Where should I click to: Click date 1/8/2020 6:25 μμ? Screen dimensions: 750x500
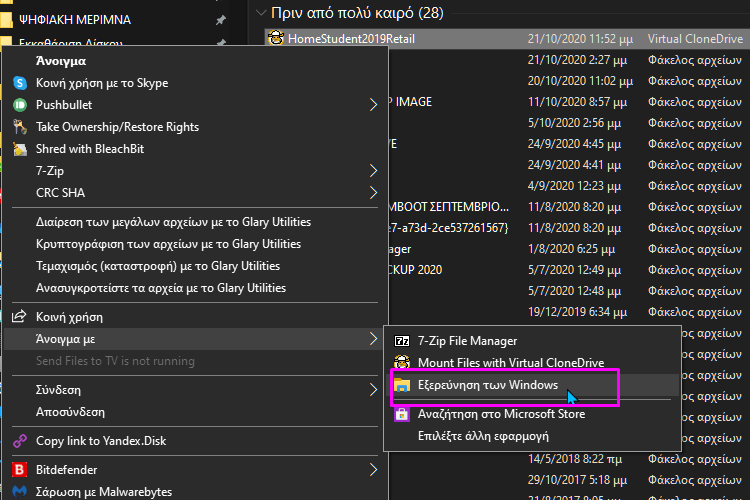pyautogui.click(x=572, y=249)
